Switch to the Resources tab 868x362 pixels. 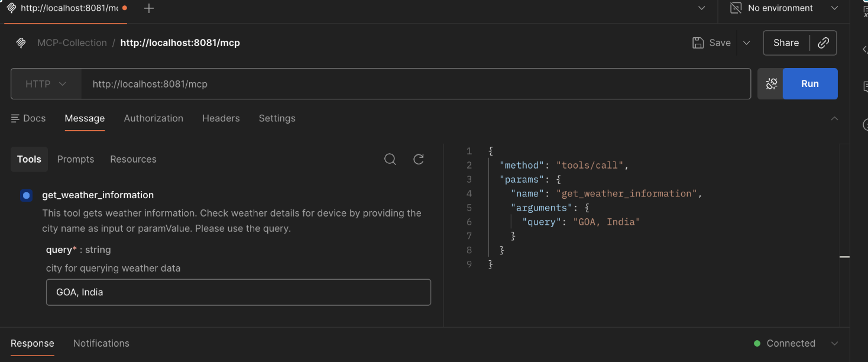tap(133, 159)
